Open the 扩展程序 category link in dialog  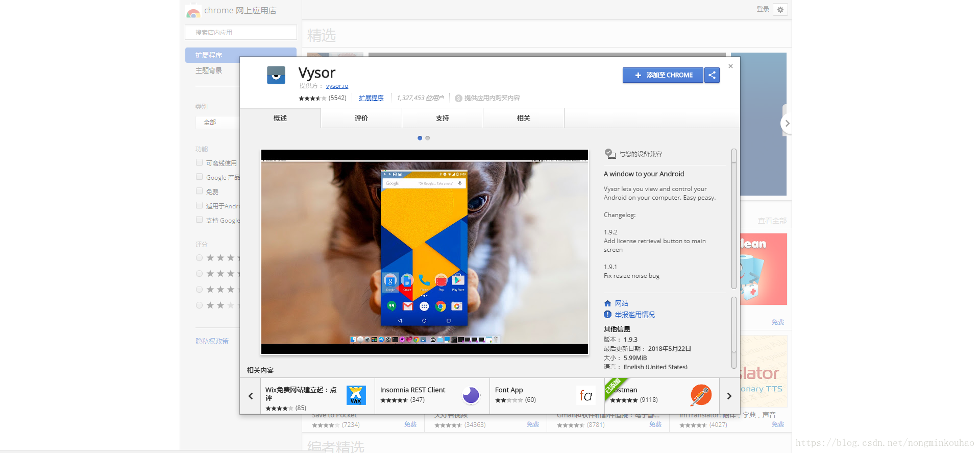point(371,98)
